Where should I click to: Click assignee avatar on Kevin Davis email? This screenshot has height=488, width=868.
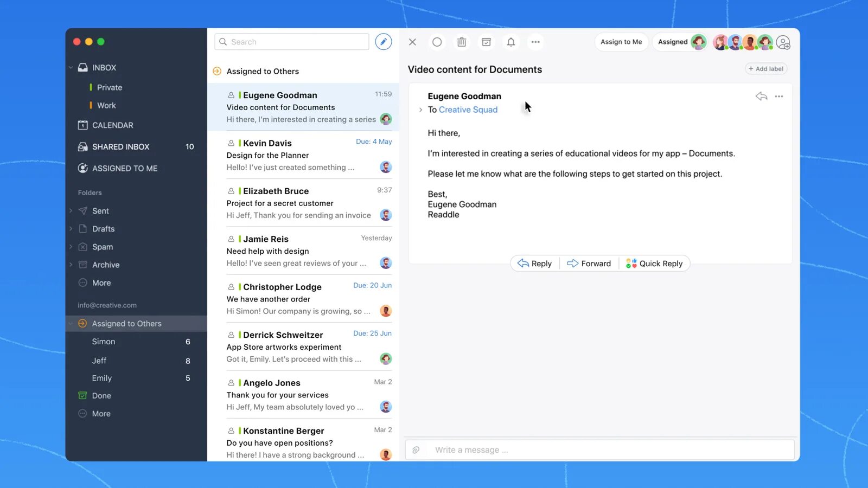tap(386, 167)
